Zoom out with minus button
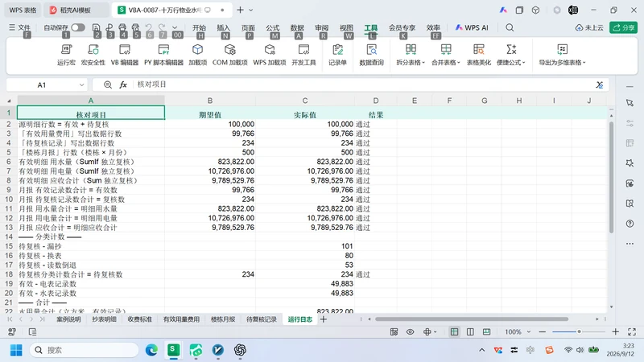The image size is (644, 362). click(x=542, y=331)
